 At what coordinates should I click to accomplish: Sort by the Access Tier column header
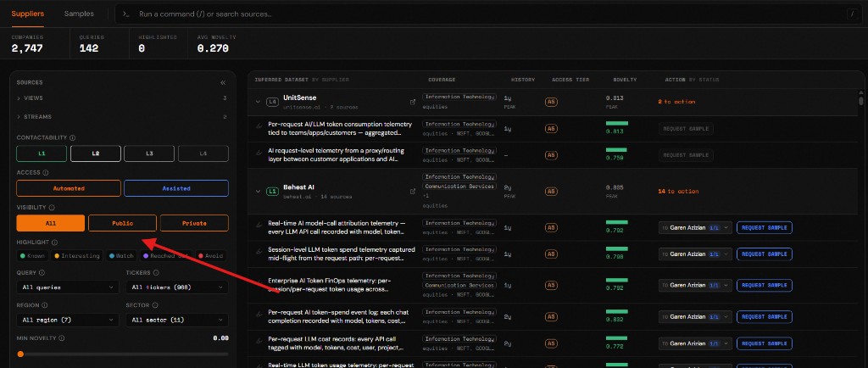[x=570, y=80]
